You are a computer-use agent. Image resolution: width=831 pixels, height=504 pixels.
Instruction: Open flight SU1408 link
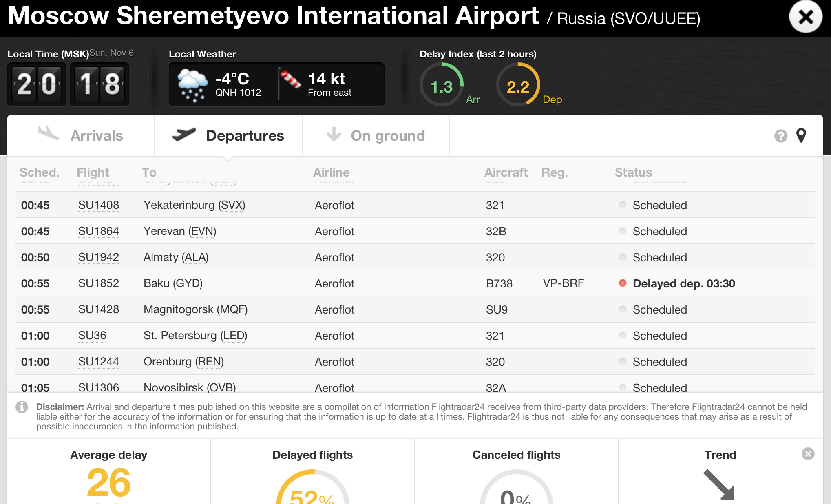[99, 205]
